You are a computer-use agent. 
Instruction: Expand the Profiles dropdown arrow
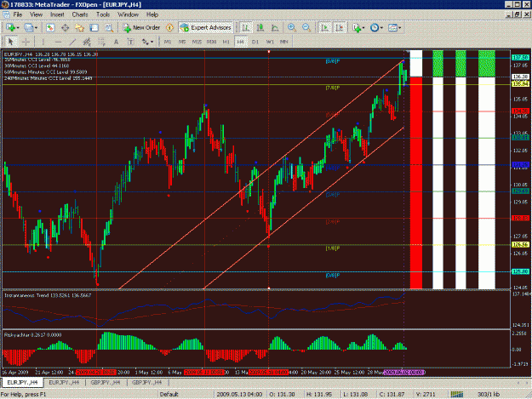[x=36, y=28]
